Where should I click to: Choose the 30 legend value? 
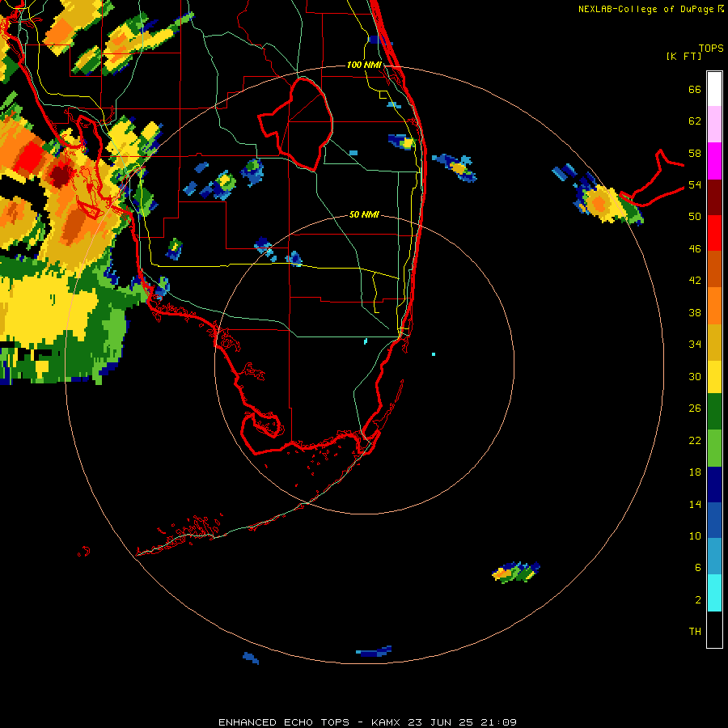[x=695, y=376]
